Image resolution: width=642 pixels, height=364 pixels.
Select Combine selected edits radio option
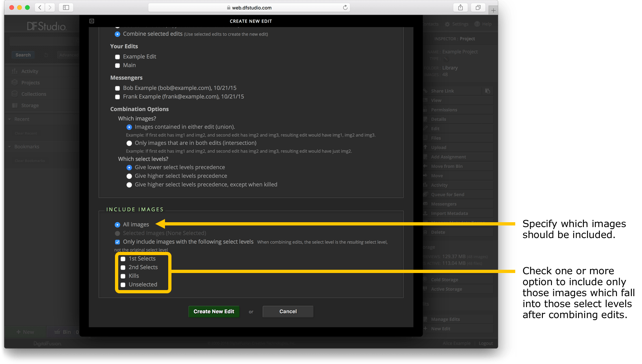(x=117, y=34)
